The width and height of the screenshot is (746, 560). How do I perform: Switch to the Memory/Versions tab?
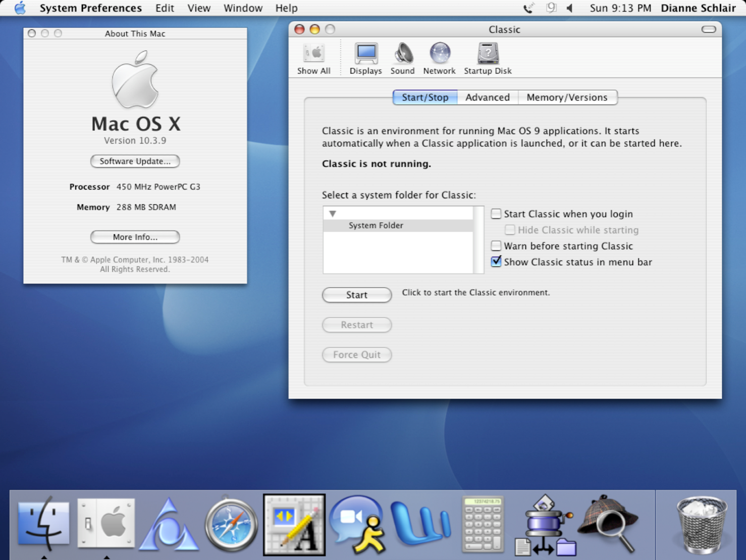coord(567,97)
